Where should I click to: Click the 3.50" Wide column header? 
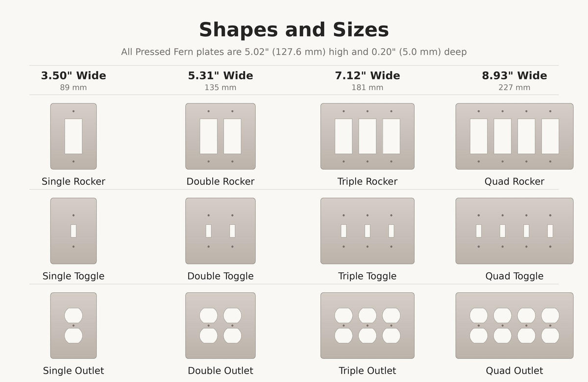[73, 76]
